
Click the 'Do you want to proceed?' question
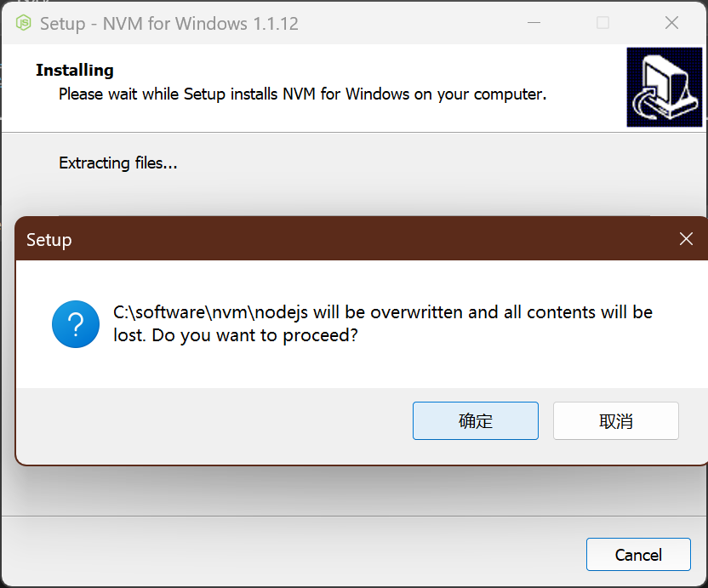click(262, 335)
